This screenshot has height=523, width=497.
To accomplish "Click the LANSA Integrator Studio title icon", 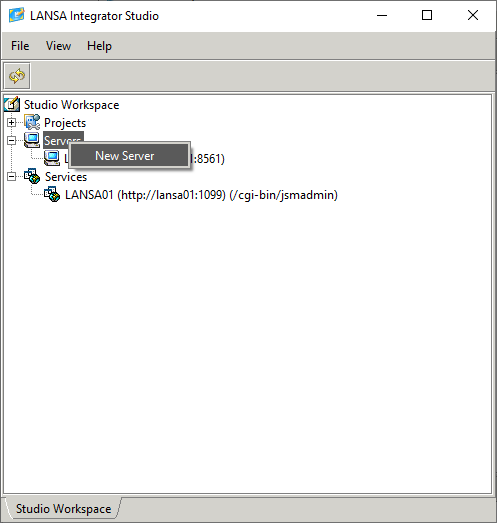I will point(17,15).
